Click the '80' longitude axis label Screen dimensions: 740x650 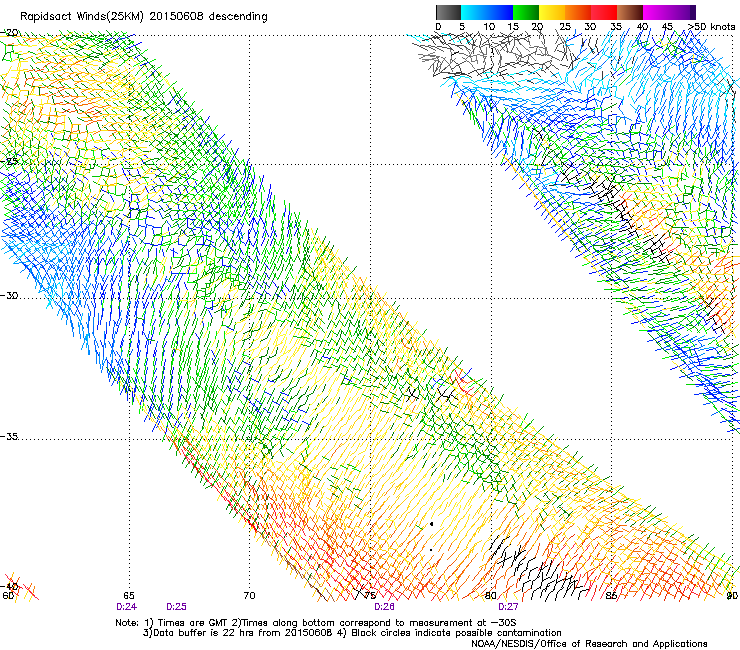[491, 595]
